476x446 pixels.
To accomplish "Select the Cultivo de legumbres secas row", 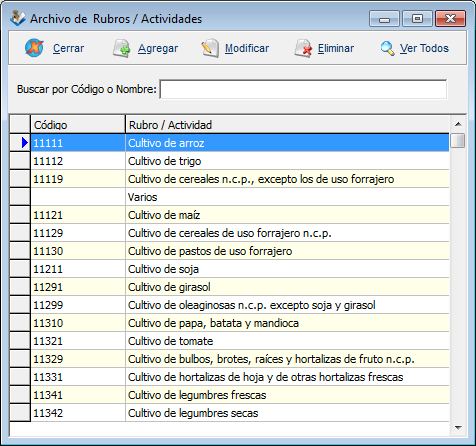I will point(229,413).
